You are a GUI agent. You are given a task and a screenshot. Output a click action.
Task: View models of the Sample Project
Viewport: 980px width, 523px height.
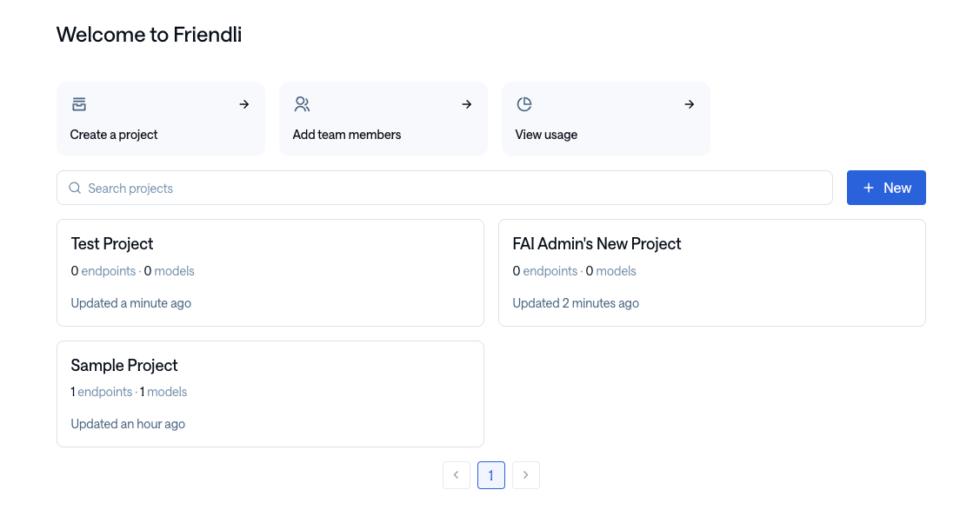click(x=166, y=391)
